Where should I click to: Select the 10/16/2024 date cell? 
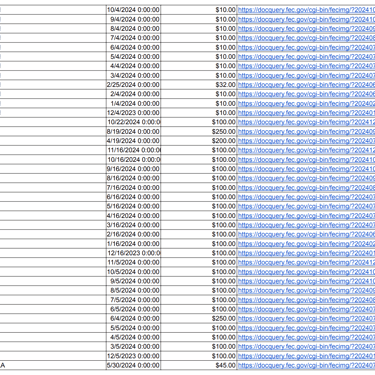click(x=133, y=159)
